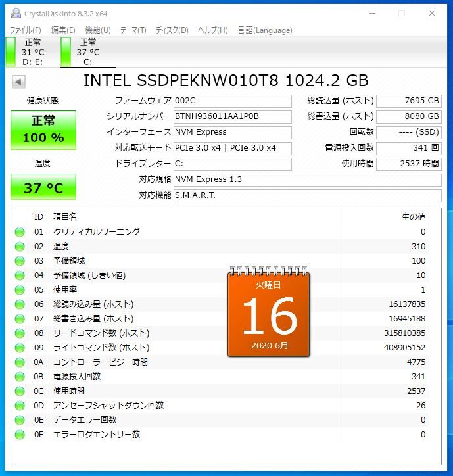Select the 使用時間 attribute row
453x476 pixels.
224,391
